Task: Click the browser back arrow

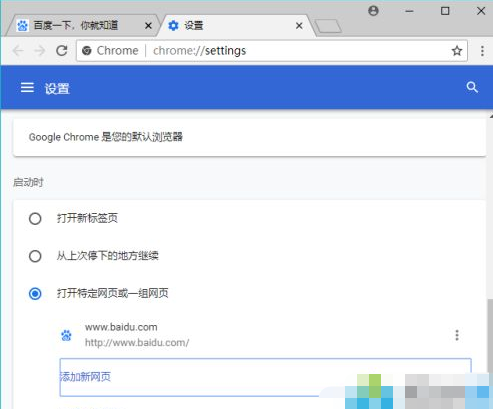Action: [x=18, y=51]
